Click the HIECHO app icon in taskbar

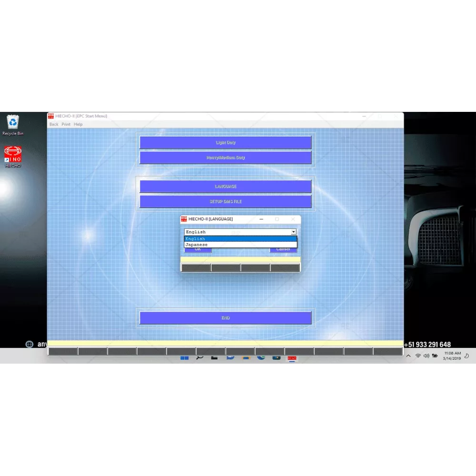[292, 357]
